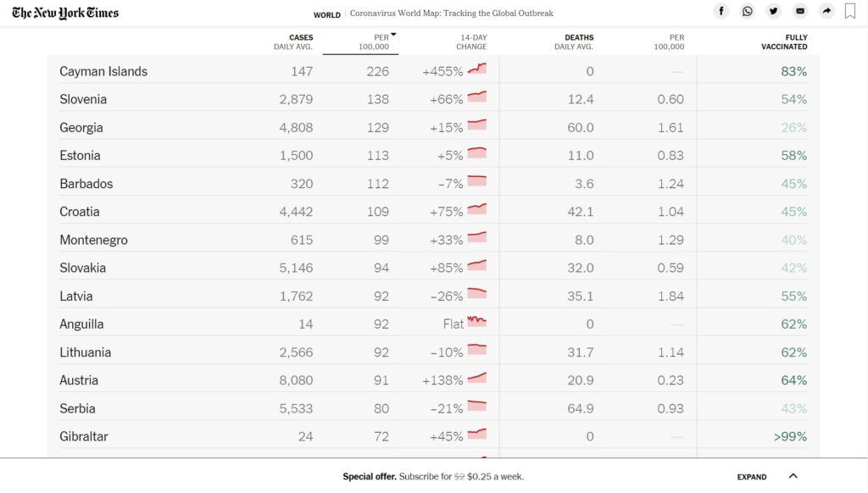View Anguilla trend sparkline chart
Image resolution: width=868 pixels, height=493 pixels.
pyautogui.click(x=476, y=322)
